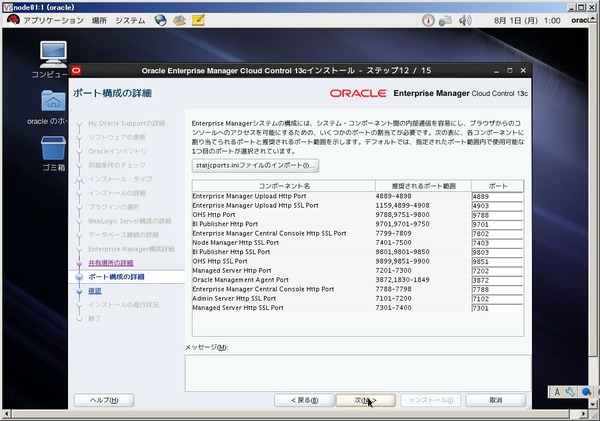This screenshot has height=421, width=600.
Task: Select the ゴミ箱 trash desktop icon
Action: (53, 153)
